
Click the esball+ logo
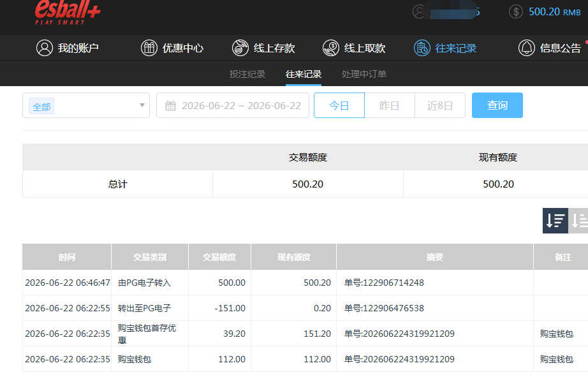tap(68, 12)
